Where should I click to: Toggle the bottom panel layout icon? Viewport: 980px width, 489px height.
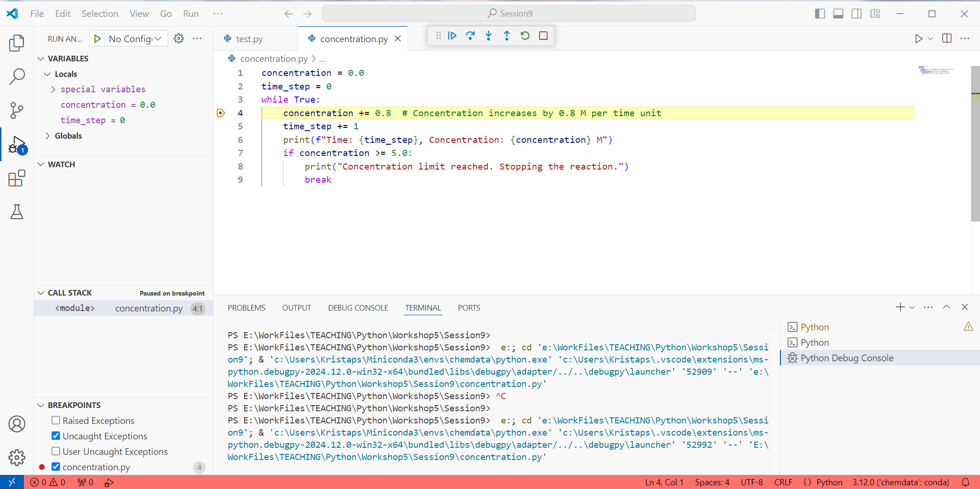(x=839, y=14)
